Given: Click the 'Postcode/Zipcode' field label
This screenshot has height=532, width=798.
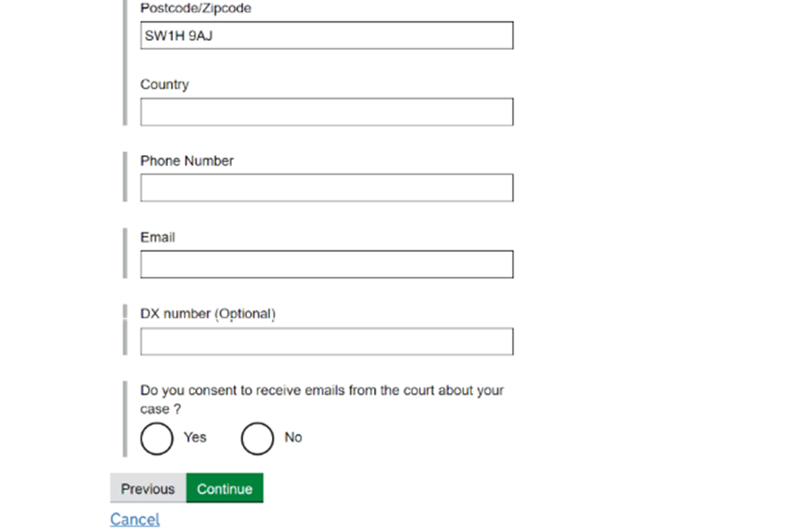Looking at the screenshot, I should point(195,8).
